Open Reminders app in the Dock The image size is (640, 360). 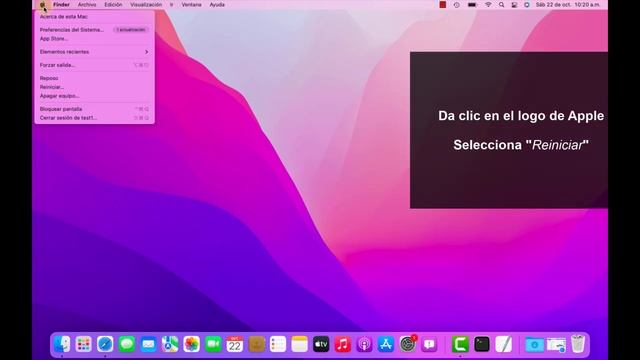coord(278,344)
